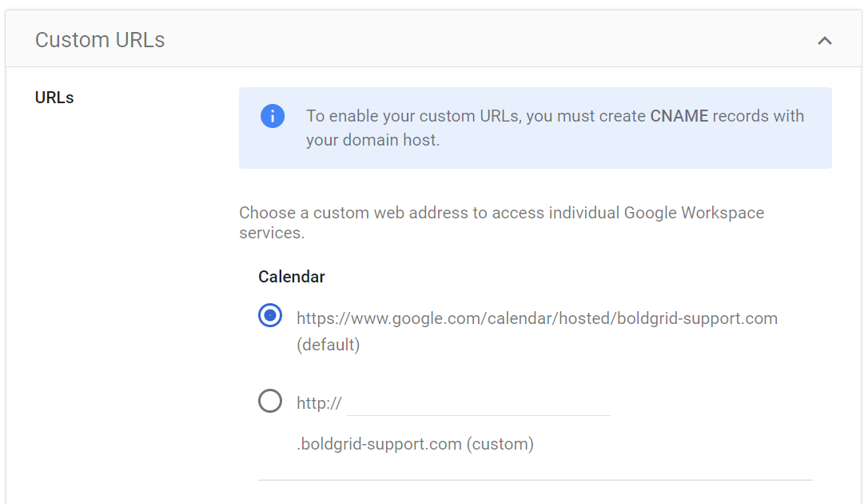Click the custom subdomain input field
The width and height of the screenshot is (868, 504).
(x=478, y=403)
